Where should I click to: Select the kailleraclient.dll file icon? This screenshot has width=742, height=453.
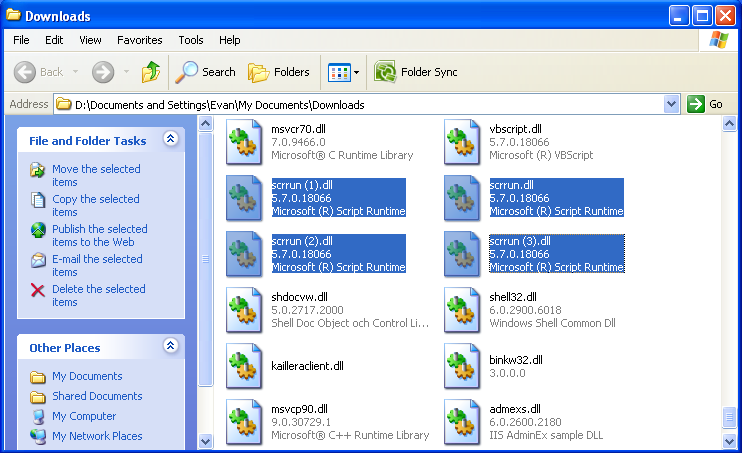pyautogui.click(x=244, y=366)
